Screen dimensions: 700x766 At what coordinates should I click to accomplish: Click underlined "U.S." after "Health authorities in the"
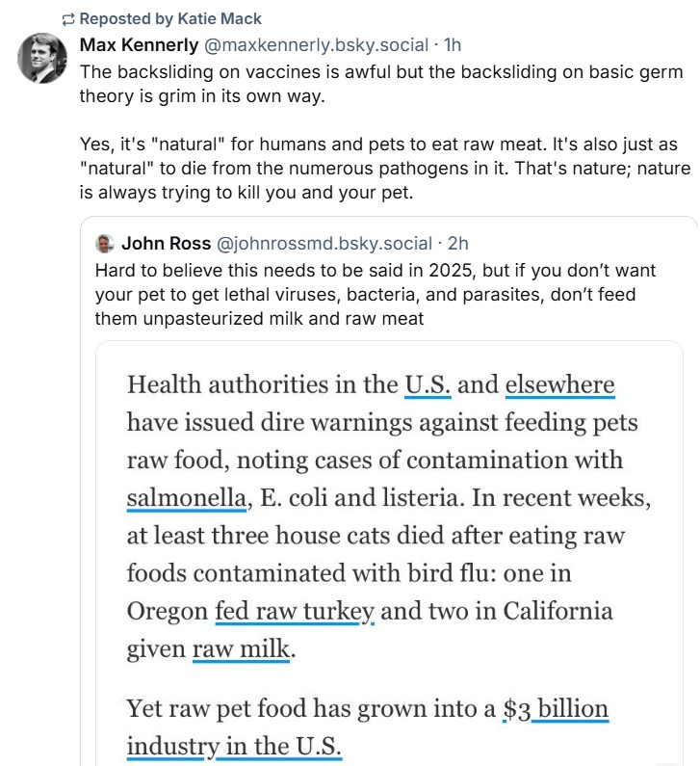pyautogui.click(x=428, y=385)
